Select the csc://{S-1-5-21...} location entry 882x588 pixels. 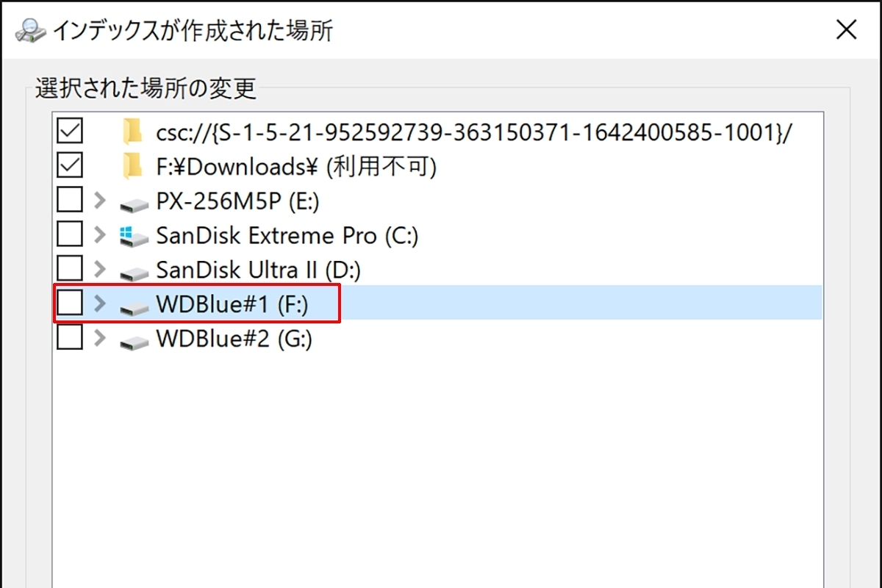[474, 133]
